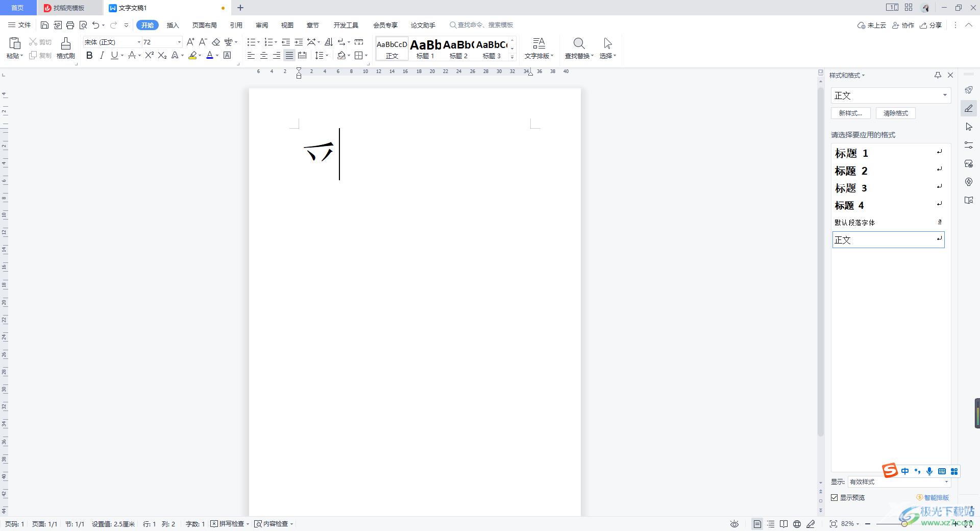The height and width of the screenshot is (531, 980).
Task: Apply subscript formatting
Action: tap(162, 55)
